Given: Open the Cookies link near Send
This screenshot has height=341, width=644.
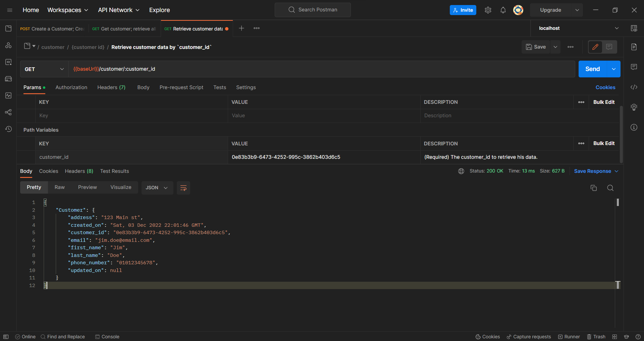Looking at the screenshot, I should tap(605, 87).
